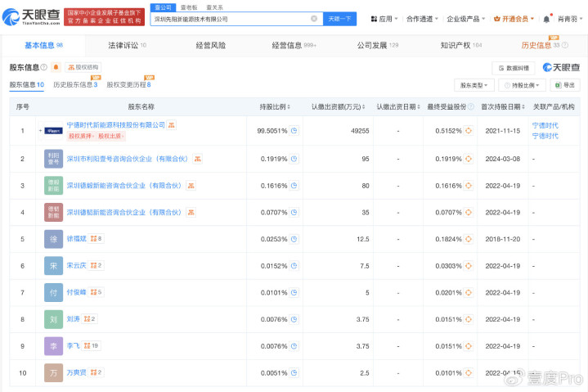Viewport: 588px width, 392px height.
Task: Click the help icon next to 股东信息 heading
Action: point(44,67)
